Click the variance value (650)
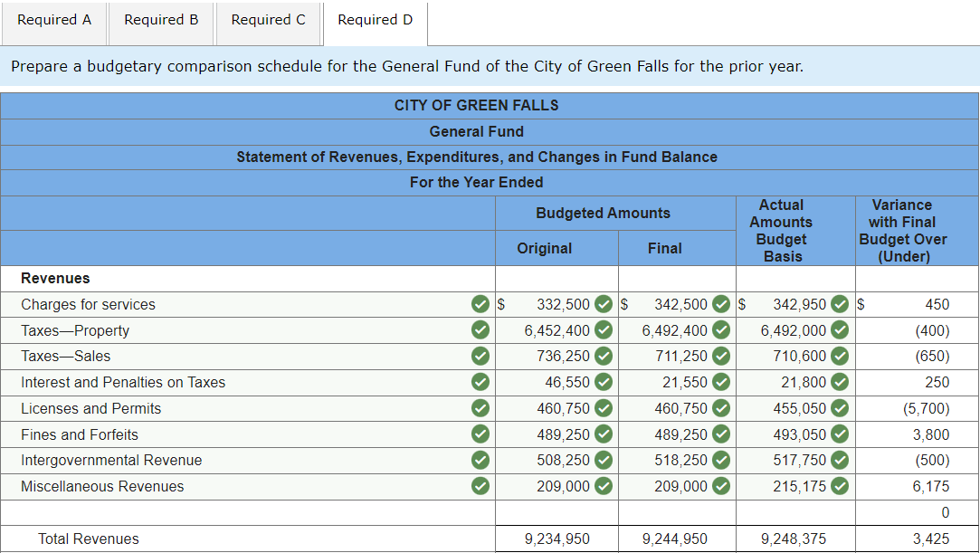 coord(933,357)
